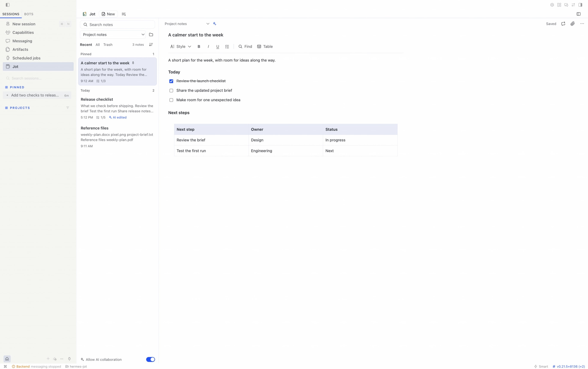Image resolution: width=588 pixels, height=369 pixels.
Task: Toggle the left sidebar panel icon
Action: click(8, 5)
